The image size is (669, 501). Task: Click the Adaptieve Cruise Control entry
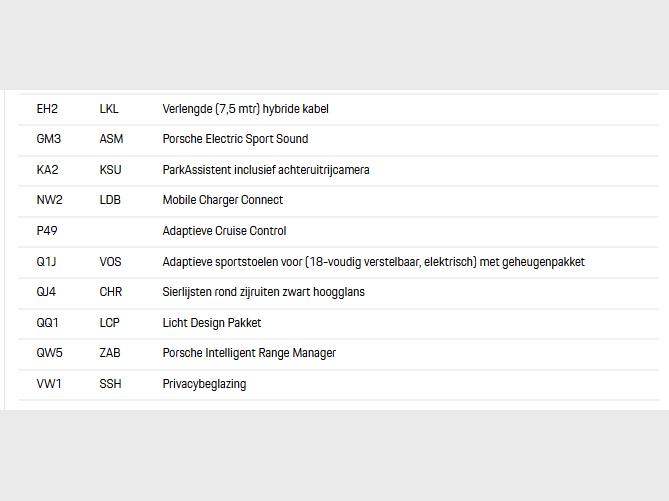[x=224, y=231]
